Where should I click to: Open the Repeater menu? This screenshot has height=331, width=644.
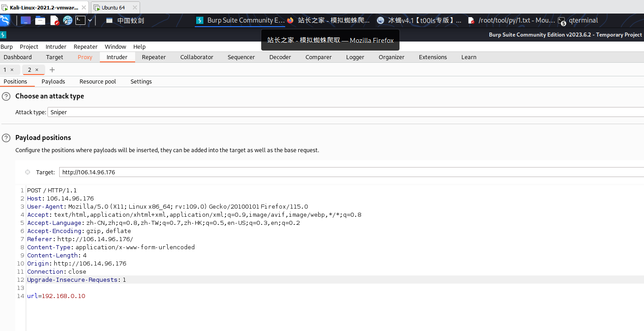pyautogui.click(x=85, y=47)
